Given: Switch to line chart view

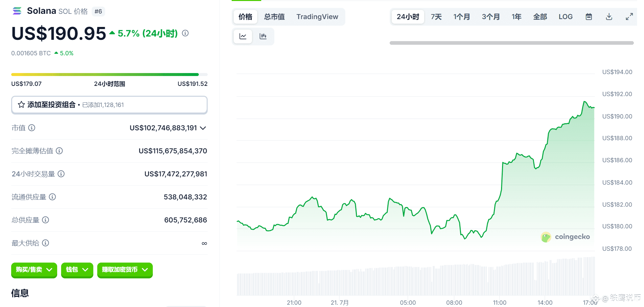Looking at the screenshot, I should pos(243,36).
